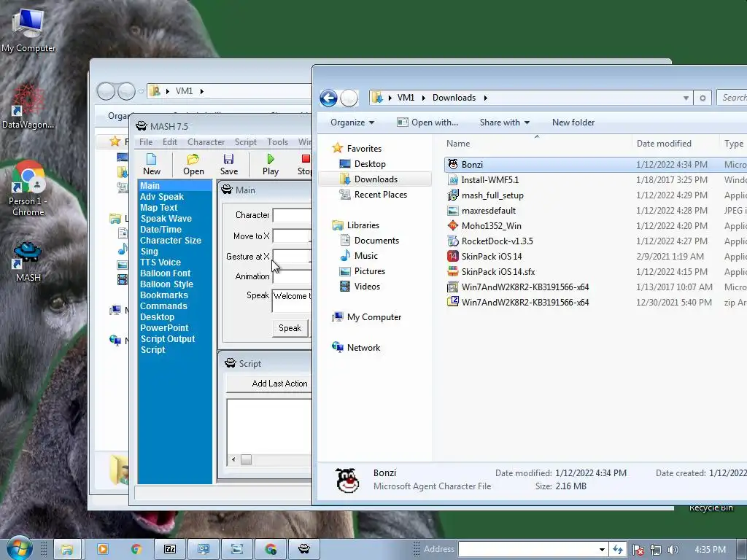Expand the taskbar Address combo box dropdown

(602, 550)
